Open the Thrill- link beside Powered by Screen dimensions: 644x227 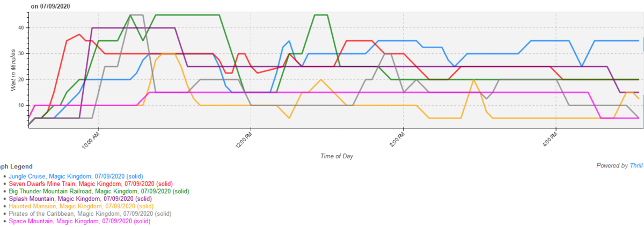[637, 166]
